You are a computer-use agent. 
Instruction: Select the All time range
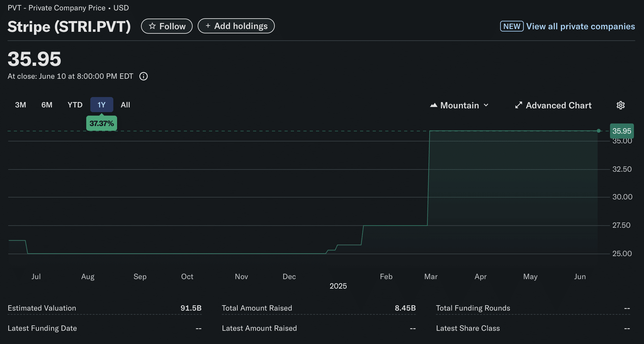coord(125,105)
